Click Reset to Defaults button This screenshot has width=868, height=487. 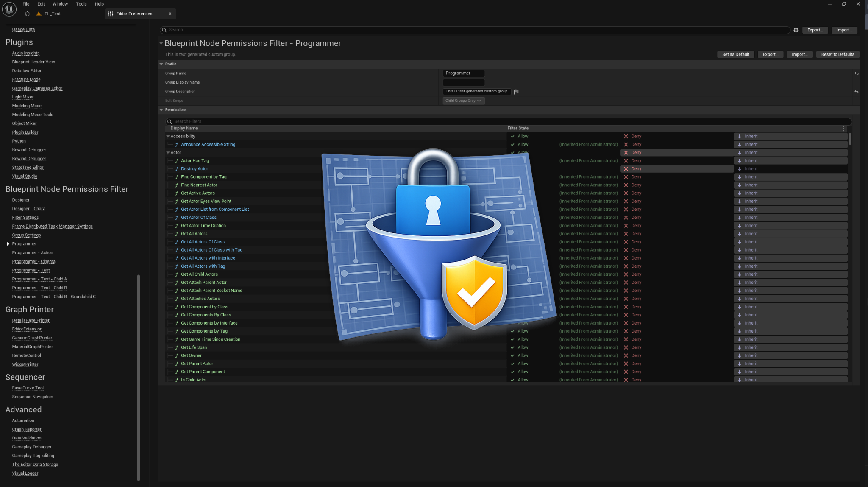(837, 54)
